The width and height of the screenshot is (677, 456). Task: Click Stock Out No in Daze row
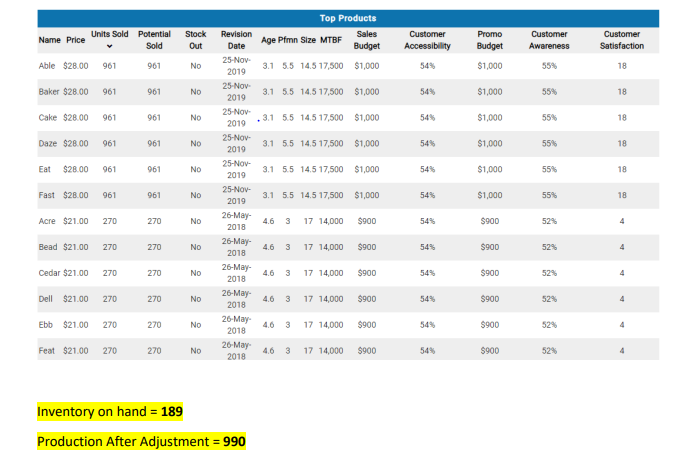pyautogui.click(x=196, y=144)
